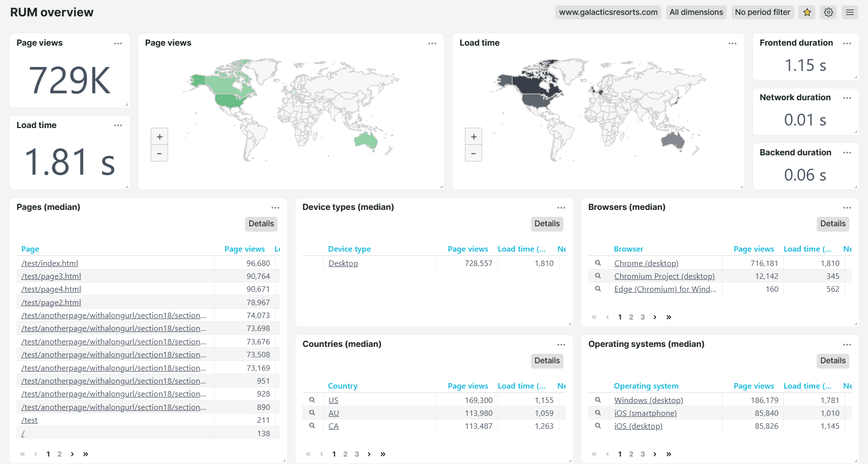
Task: Open the www.galacticsresorts.com site selector
Action: coord(608,12)
